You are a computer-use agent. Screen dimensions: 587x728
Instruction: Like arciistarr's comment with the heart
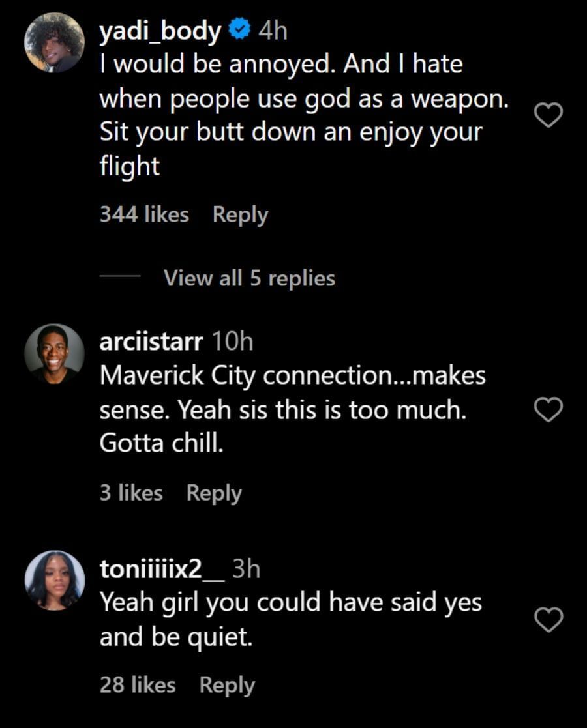click(x=548, y=410)
